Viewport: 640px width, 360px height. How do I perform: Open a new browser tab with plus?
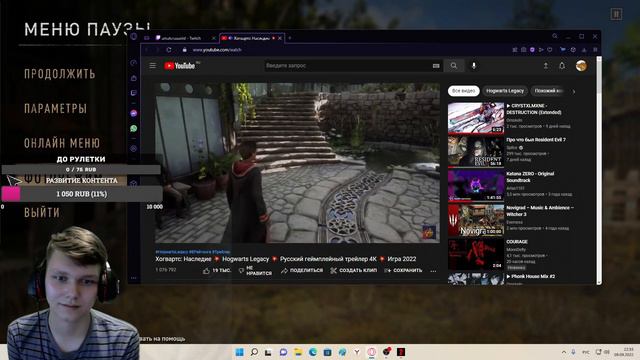pos(290,38)
